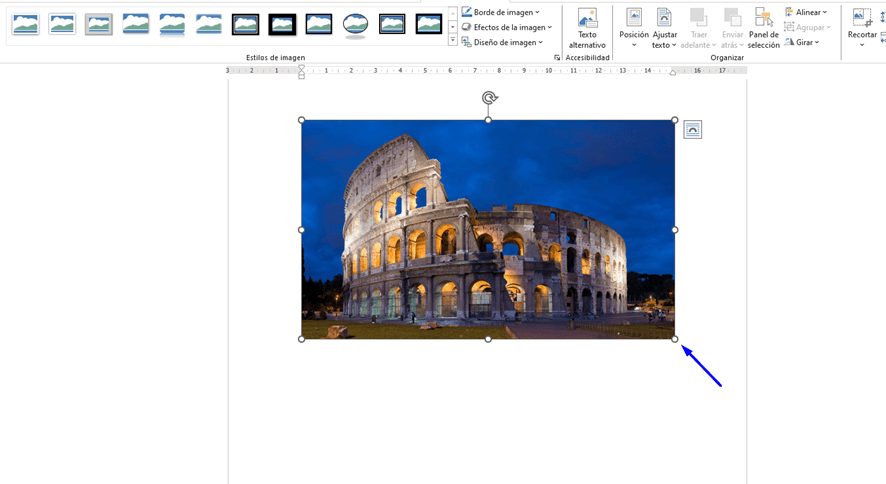Apply the reflected picture style thumbnail

pos(172,25)
